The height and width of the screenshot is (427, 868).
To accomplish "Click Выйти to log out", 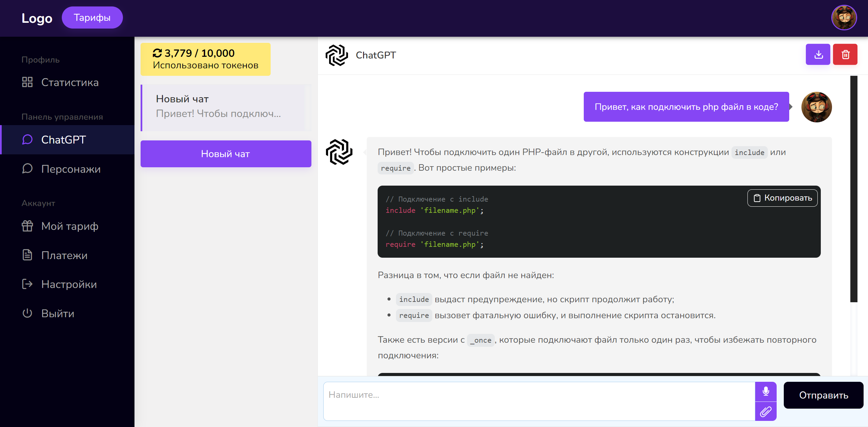I will (x=58, y=313).
